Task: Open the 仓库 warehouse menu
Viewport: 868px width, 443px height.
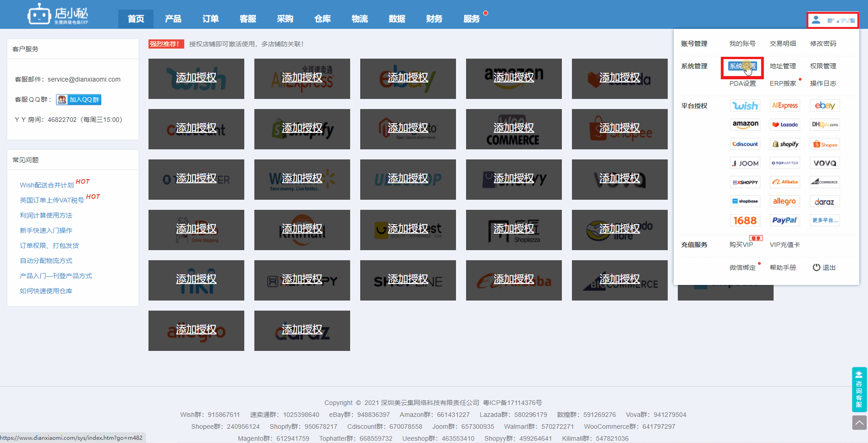Action: click(x=323, y=19)
